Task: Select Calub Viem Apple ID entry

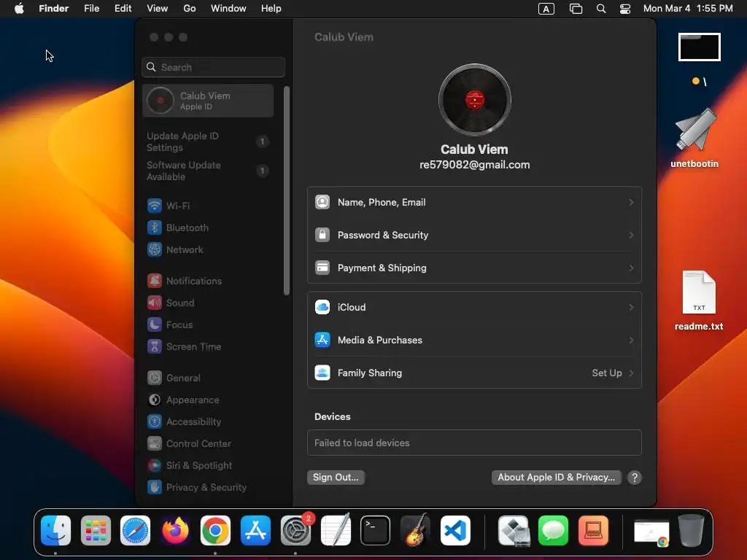Action: 208,101
